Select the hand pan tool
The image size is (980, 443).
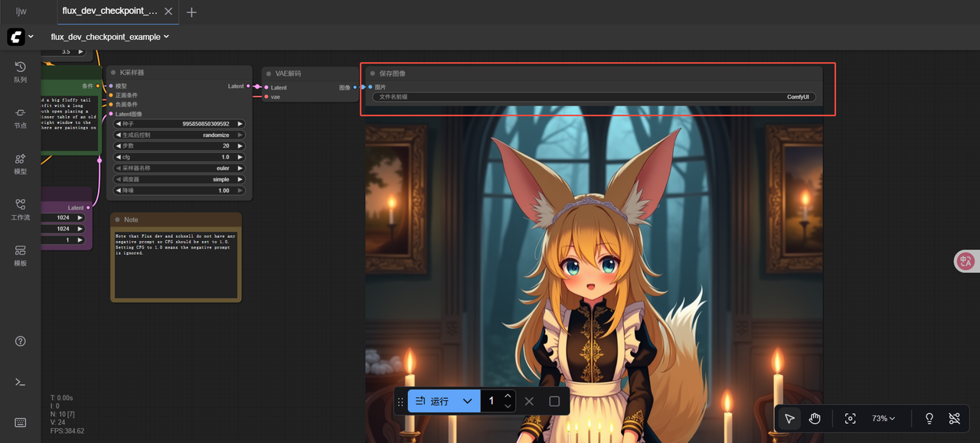point(815,419)
